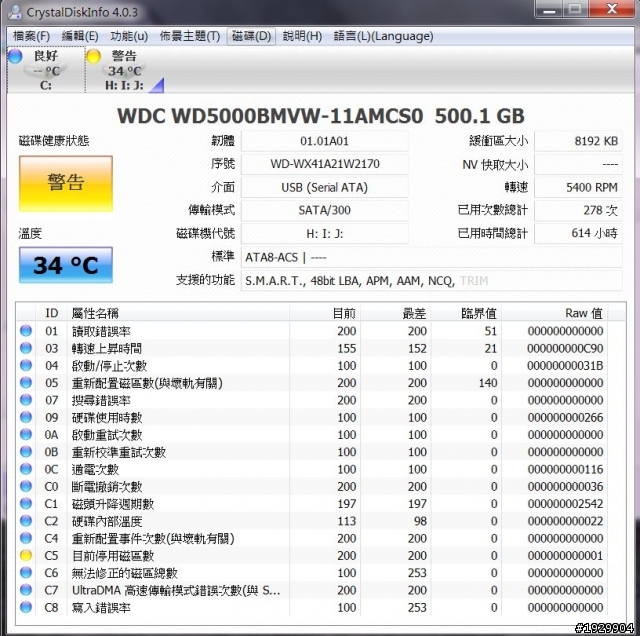Click the firmware field 01.01A01
This screenshot has height=636, width=640.
tap(324, 141)
